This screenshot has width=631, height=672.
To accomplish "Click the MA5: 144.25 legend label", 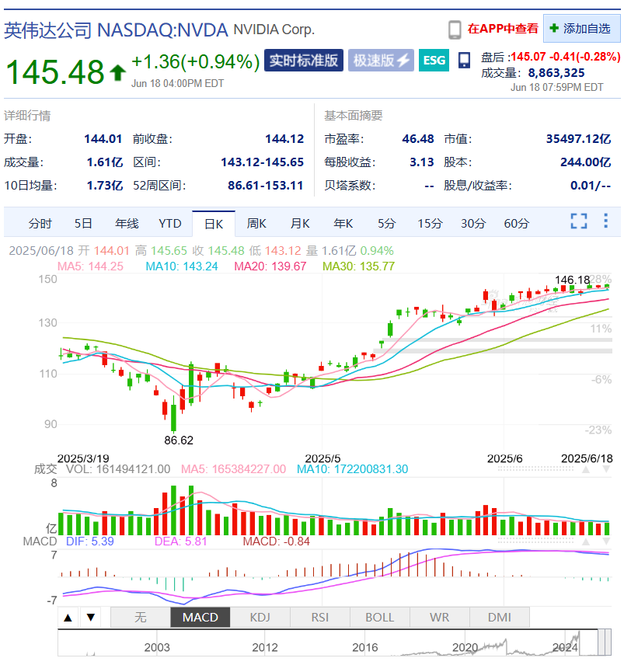I will [90, 266].
